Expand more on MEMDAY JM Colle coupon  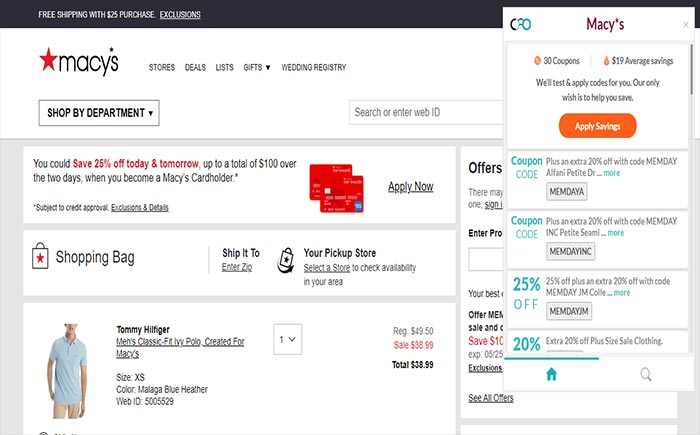(621, 293)
